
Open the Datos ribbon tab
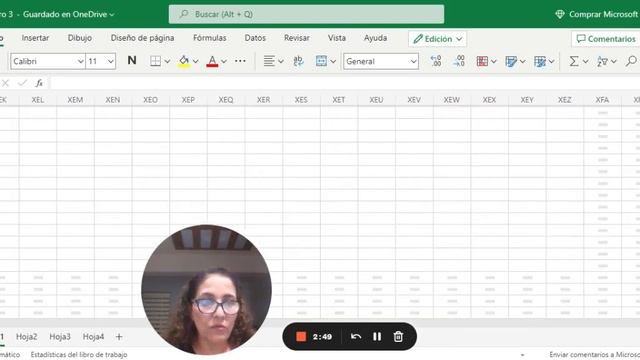click(x=255, y=38)
